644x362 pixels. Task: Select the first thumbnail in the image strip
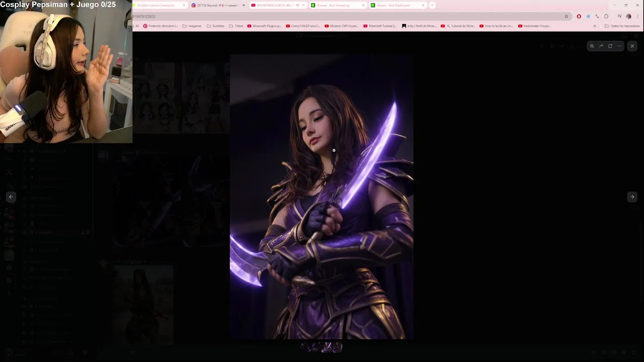[305, 346]
